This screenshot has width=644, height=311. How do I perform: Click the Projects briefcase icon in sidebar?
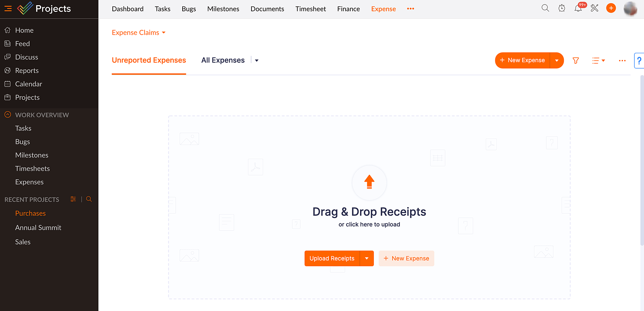point(8,97)
